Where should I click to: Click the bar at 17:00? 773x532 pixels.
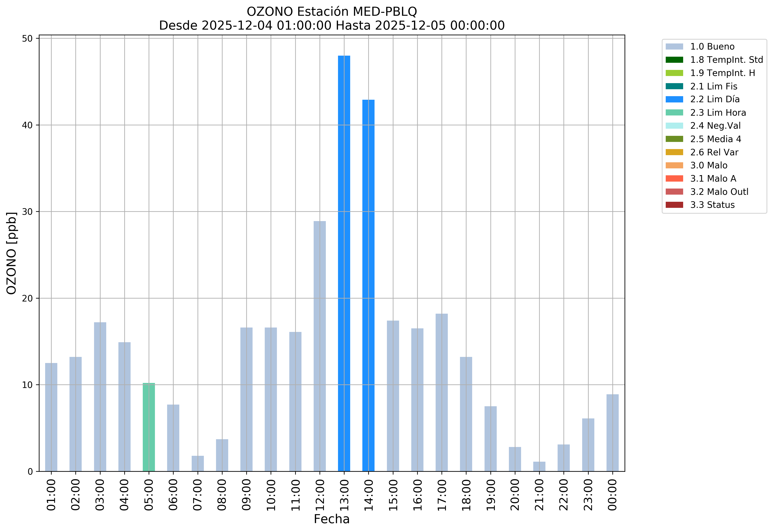tap(442, 392)
